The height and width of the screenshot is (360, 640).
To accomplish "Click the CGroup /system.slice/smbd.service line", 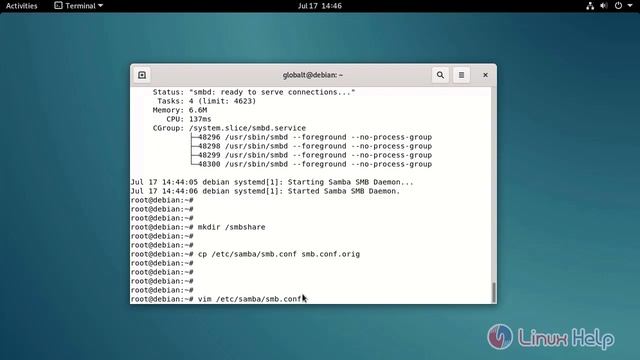I will (x=229, y=128).
